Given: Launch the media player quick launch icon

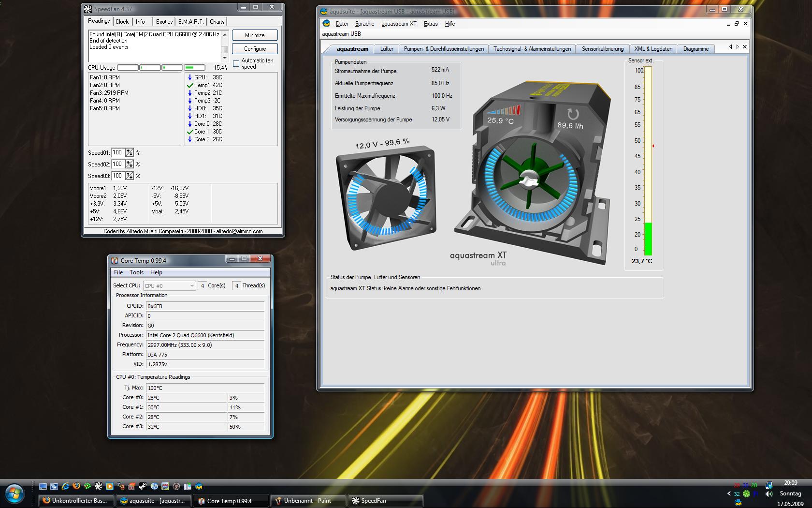Looking at the screenshot, I should click(110, 486).
